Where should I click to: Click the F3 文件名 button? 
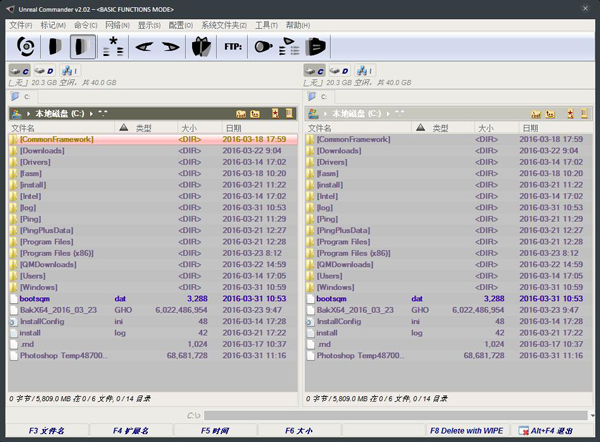point(47,431)
